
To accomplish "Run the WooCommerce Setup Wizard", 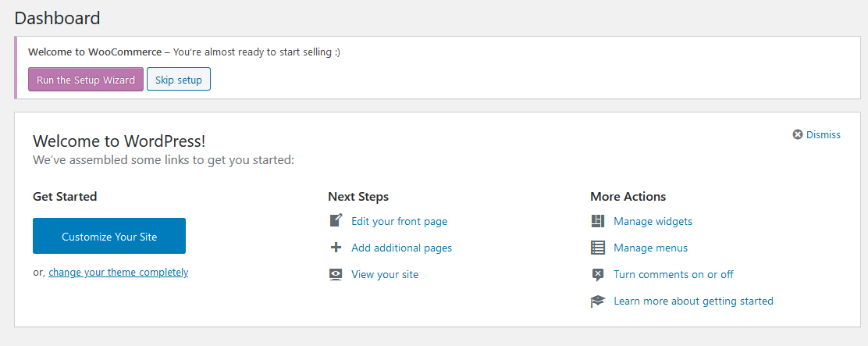I will pos(86,79).
